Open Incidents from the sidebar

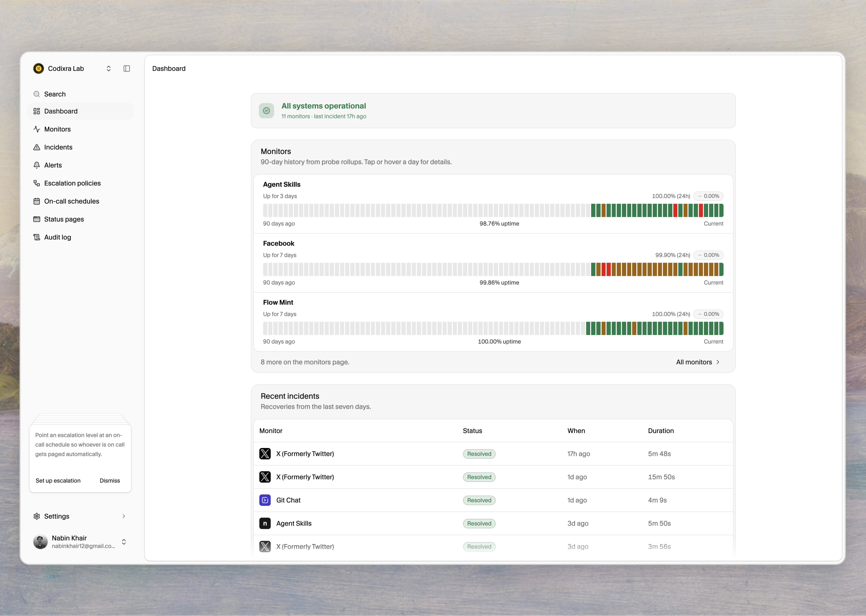[x=80, y=147]
